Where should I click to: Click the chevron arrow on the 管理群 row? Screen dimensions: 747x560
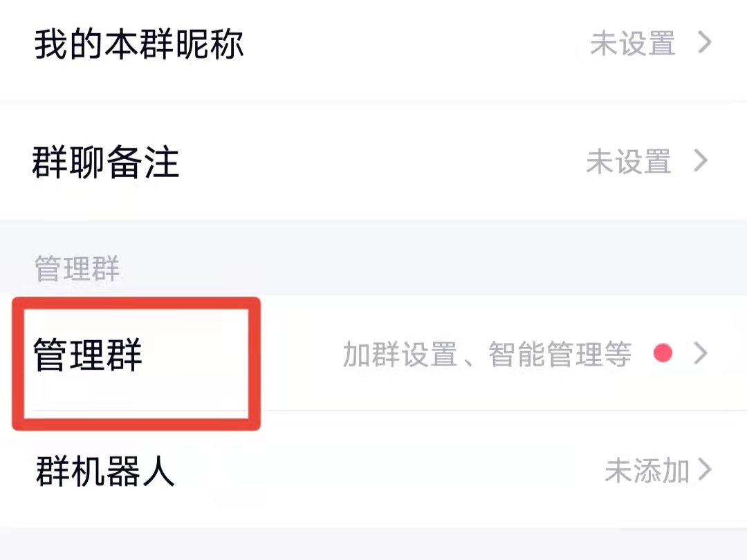(701, 353)
